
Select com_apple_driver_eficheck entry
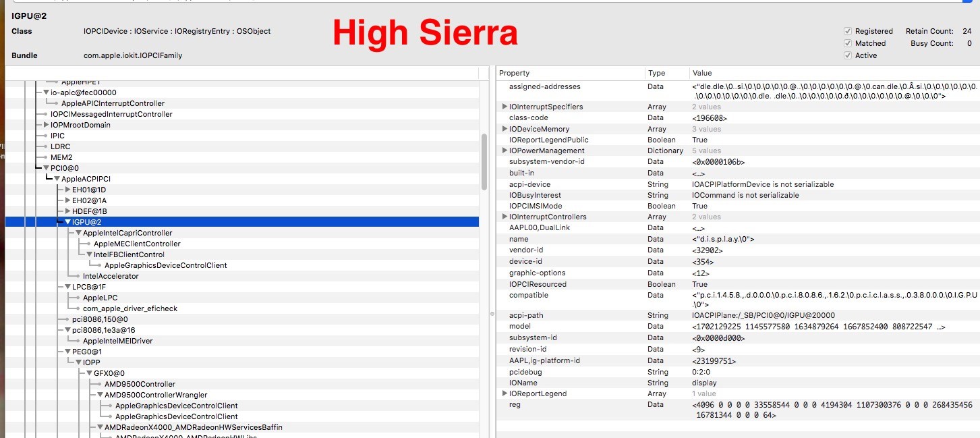[x=130, y=308]
